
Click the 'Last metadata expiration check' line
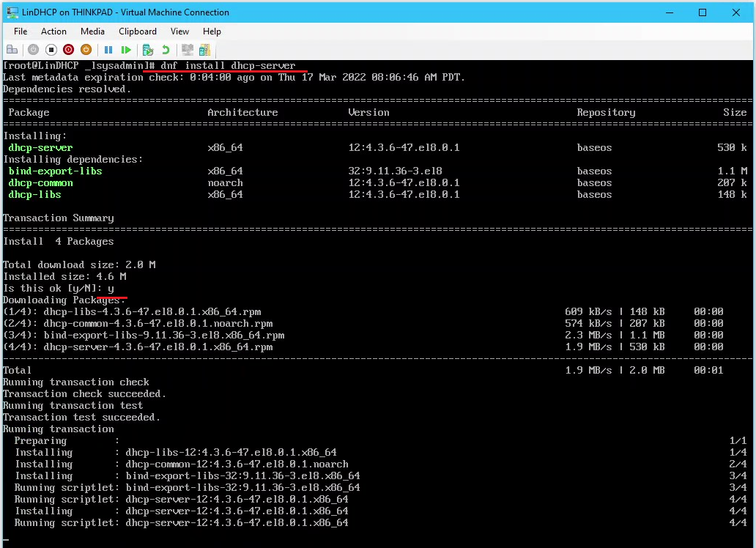click(234, 77)
